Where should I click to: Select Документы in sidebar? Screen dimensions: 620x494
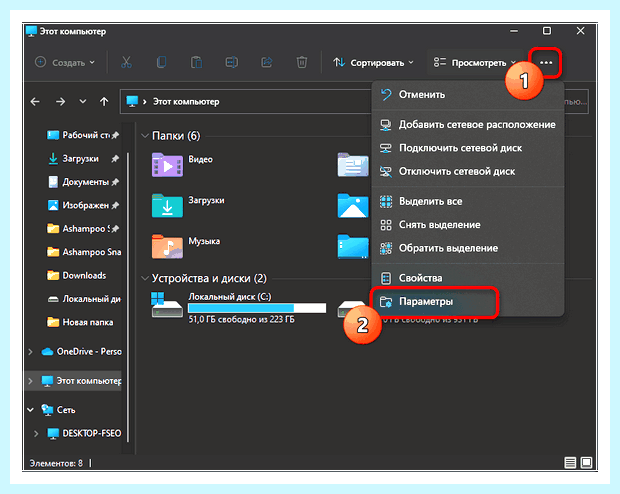(83, 182)
